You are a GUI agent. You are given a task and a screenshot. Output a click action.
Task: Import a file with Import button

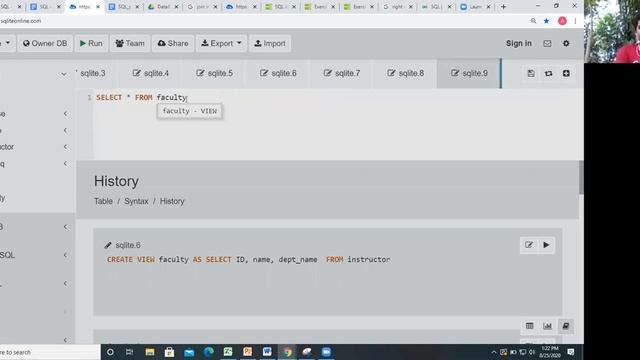(x=270, y=43)
